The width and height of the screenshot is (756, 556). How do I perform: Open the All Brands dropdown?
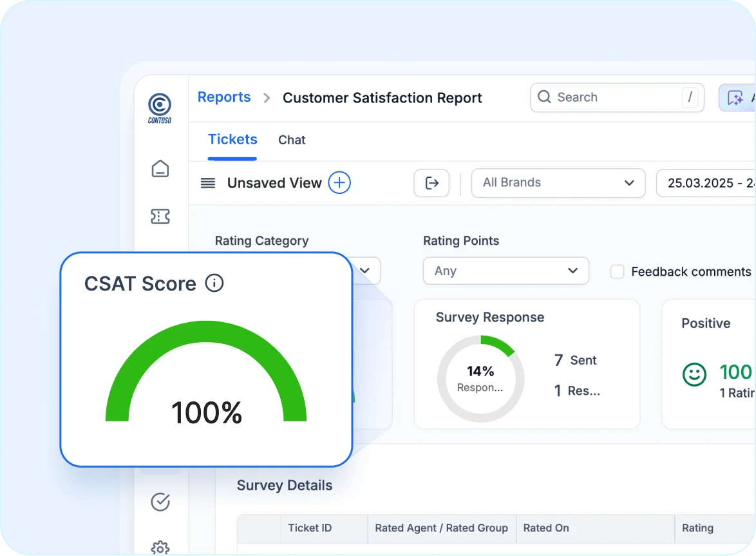click(558, 182)
